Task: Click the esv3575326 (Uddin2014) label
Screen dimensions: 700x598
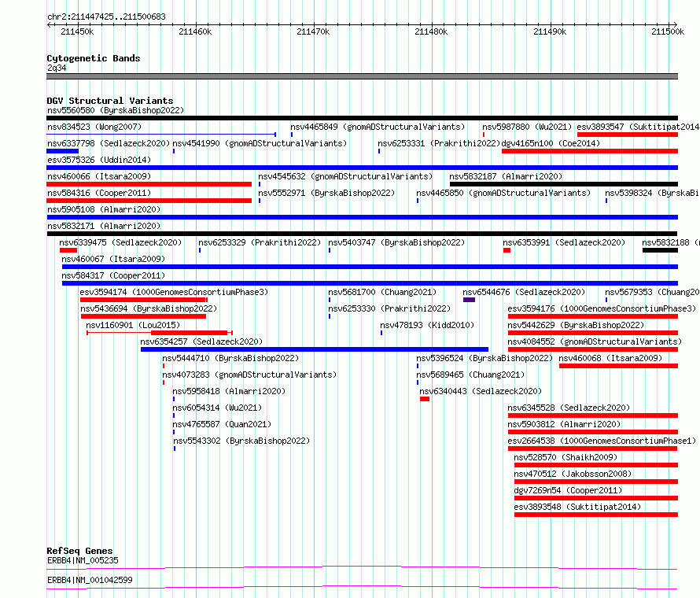Action: [x=99, y=160]
